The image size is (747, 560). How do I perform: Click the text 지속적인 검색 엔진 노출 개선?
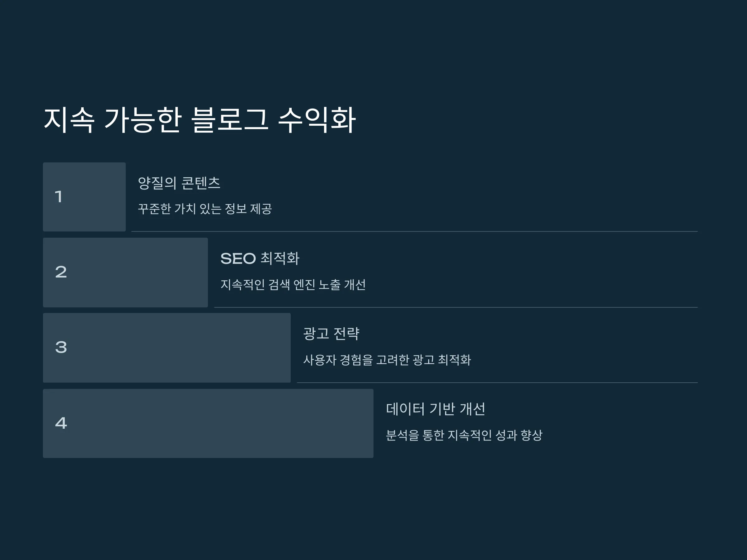tap(293, 284)
